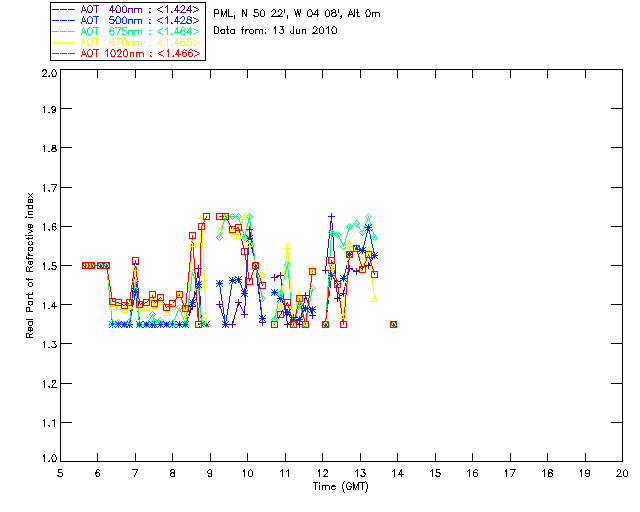Click the y-axis tick label 2.0
Image resolution: width=640 pixels, height=512 pixels.
(48, 74)
